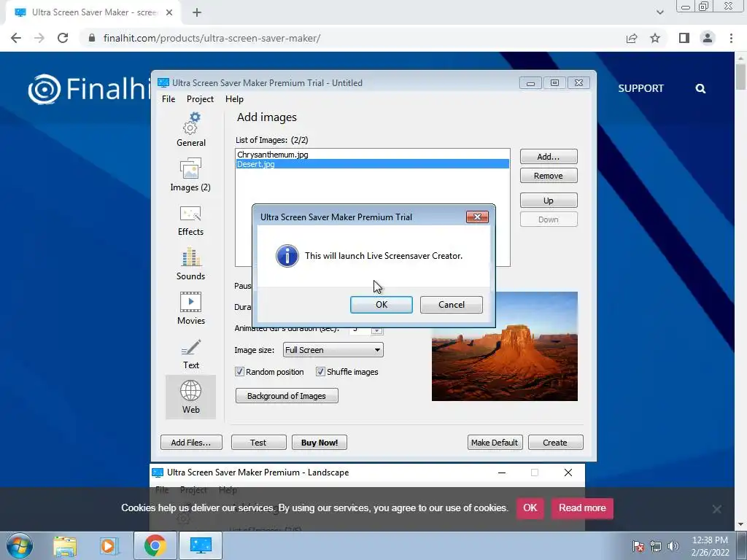The height and width of the screenshot is (560, 747).
Task: Click the Action Center flag tray icon
Action: click(638, 546)
